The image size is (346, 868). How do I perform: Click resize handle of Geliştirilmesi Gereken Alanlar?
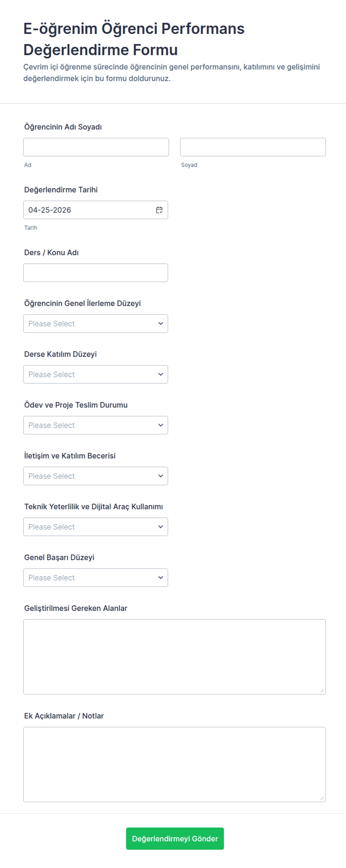[322, 690]
